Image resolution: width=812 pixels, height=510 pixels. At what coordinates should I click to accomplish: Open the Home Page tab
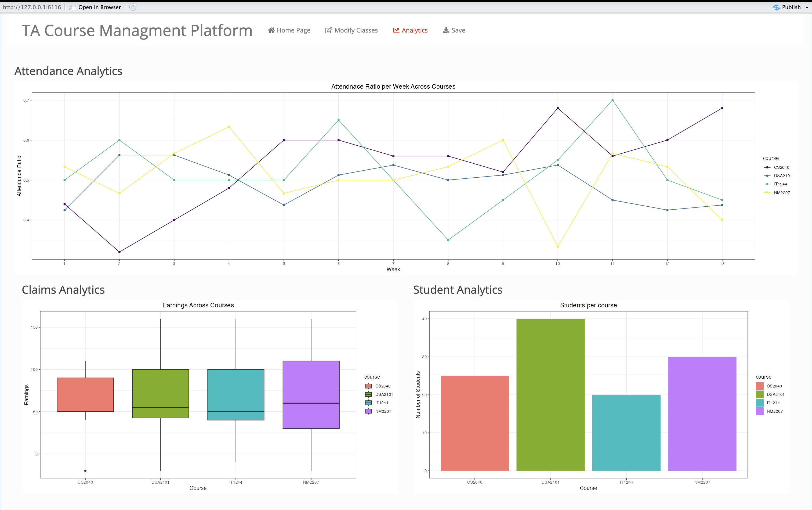[293, 30]
